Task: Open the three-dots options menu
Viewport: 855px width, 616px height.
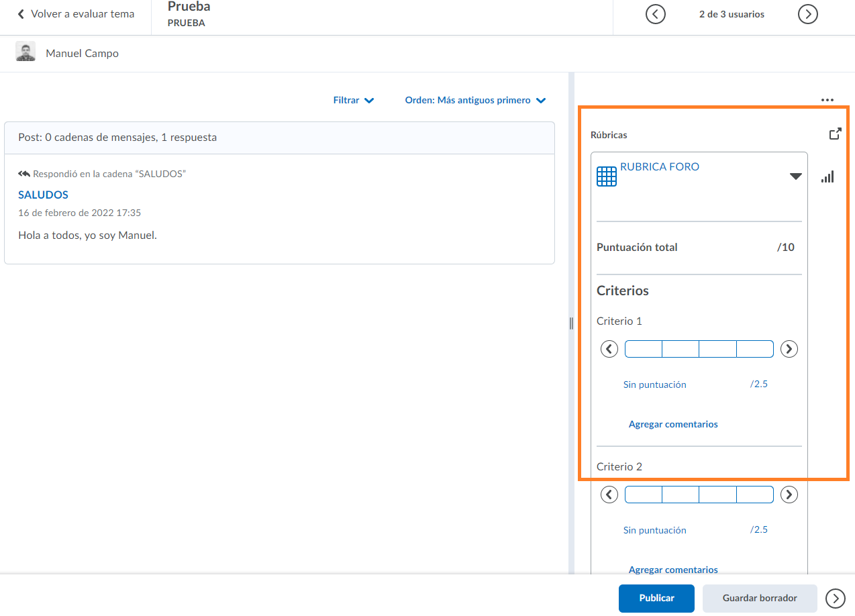Action: (x=827, y=100)
